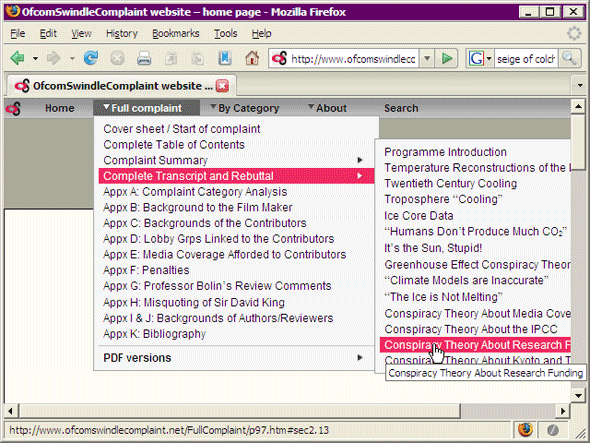
Task: Open the File menu
Action: 17,33
